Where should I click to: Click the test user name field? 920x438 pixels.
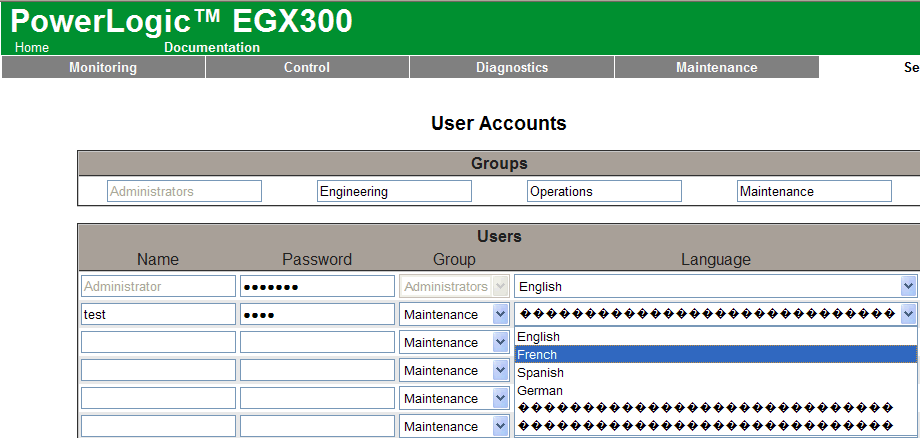pos(158,314)
